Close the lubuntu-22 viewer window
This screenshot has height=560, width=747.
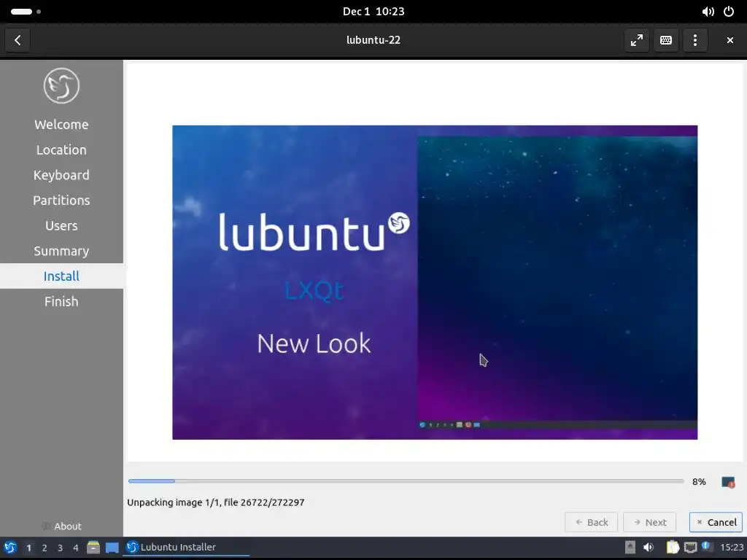(729, 40)
